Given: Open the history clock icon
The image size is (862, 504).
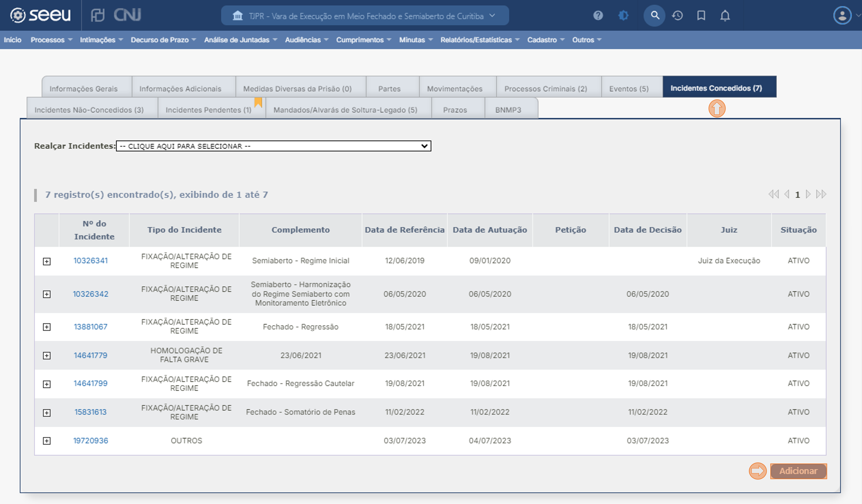Looking at the screenshot, I should (x=677, y=15).
